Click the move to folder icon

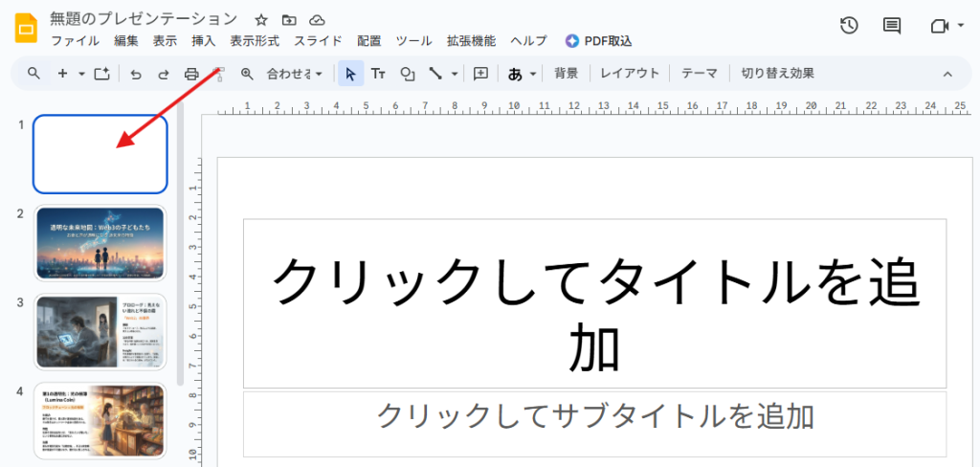(x=289, y=19)
